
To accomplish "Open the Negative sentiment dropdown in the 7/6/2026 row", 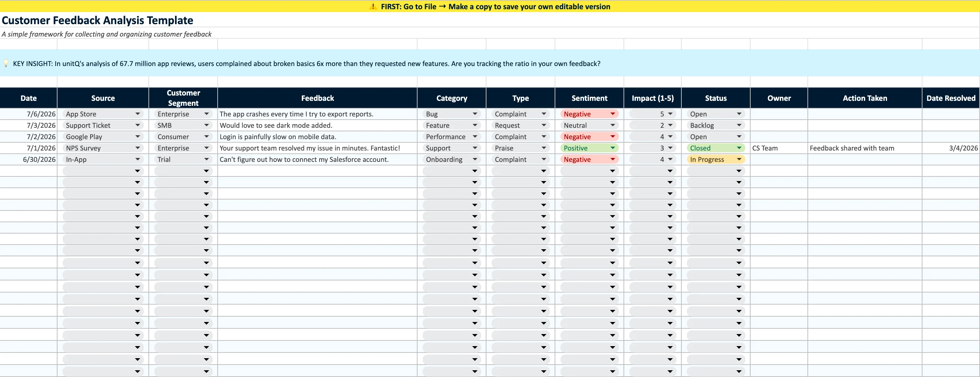I will pyautogui.click(x=589, y=114).
